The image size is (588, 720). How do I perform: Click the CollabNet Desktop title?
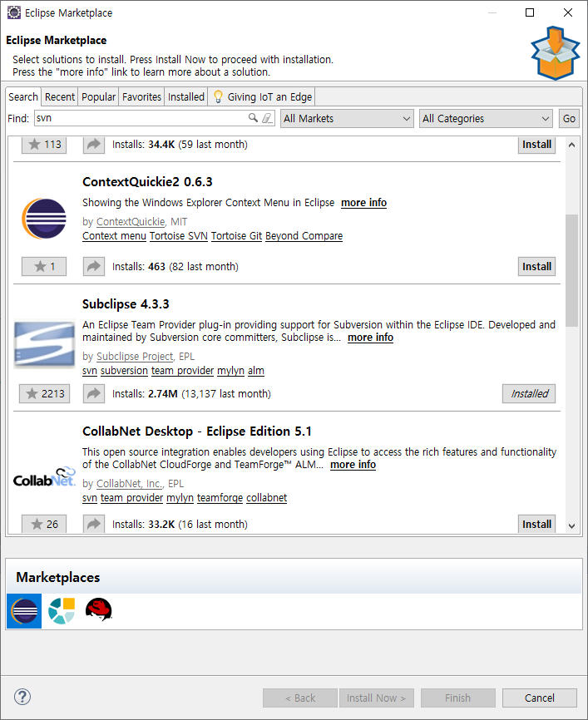click(197, 432)
